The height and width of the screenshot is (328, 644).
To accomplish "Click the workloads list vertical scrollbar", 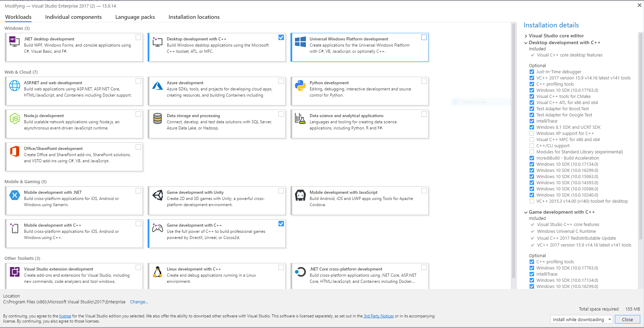I will pyautogui.click(x=513, y=151).
